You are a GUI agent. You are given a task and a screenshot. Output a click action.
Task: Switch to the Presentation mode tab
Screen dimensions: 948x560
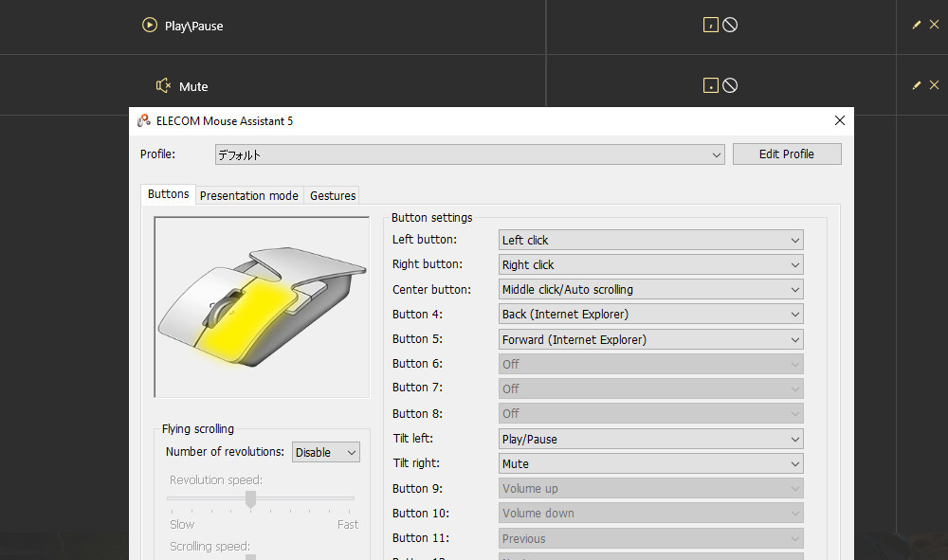249,196
